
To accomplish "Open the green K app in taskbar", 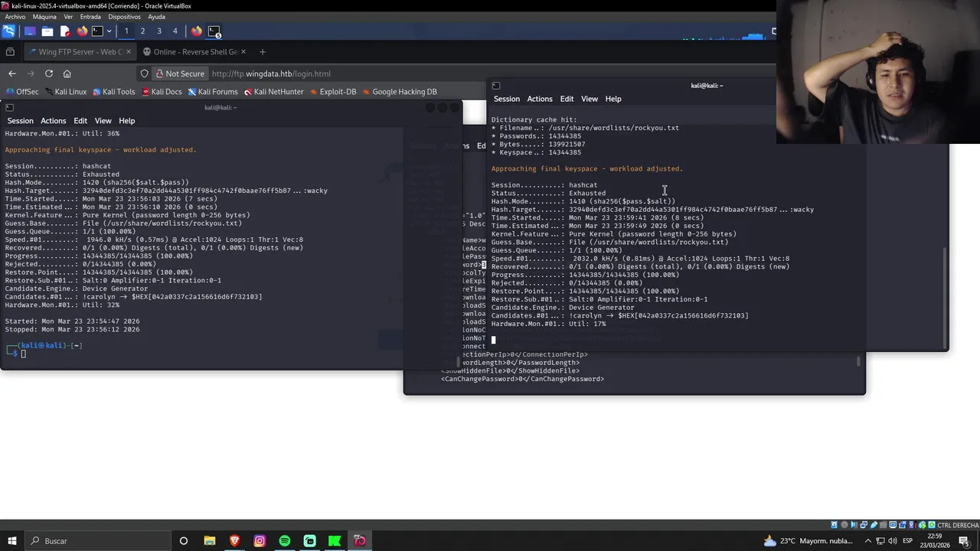I will coord(335,541).
